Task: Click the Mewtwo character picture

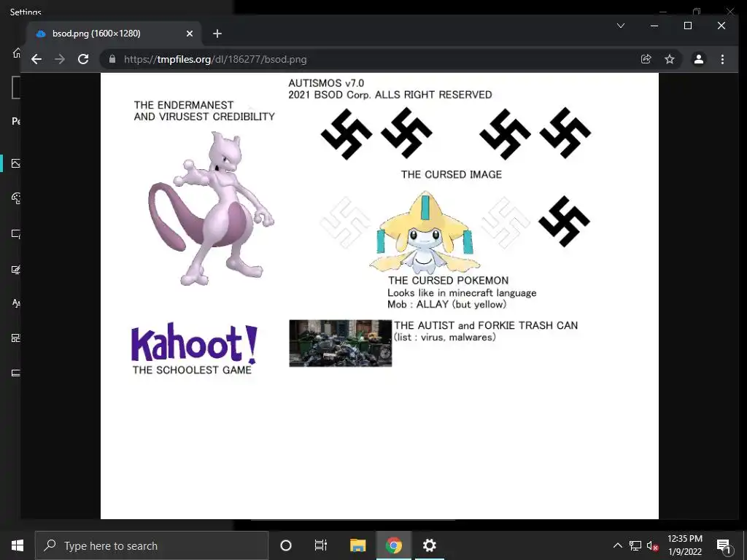Action: click(211, 209)
